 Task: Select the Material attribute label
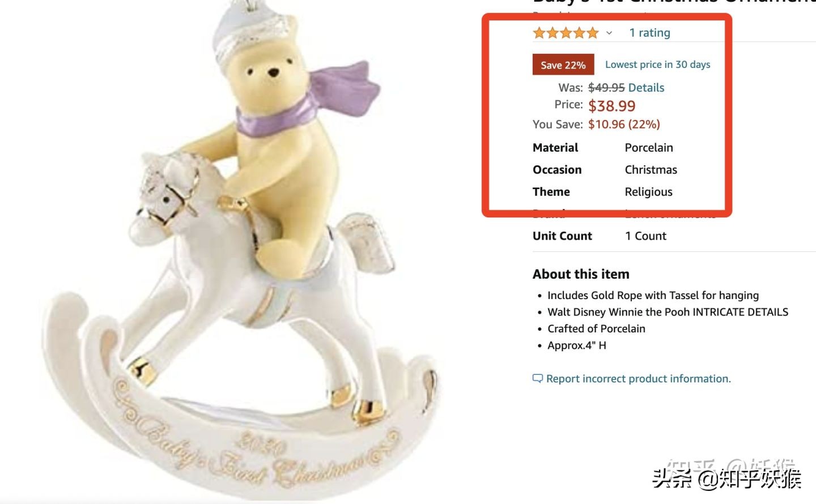point(555,148)
